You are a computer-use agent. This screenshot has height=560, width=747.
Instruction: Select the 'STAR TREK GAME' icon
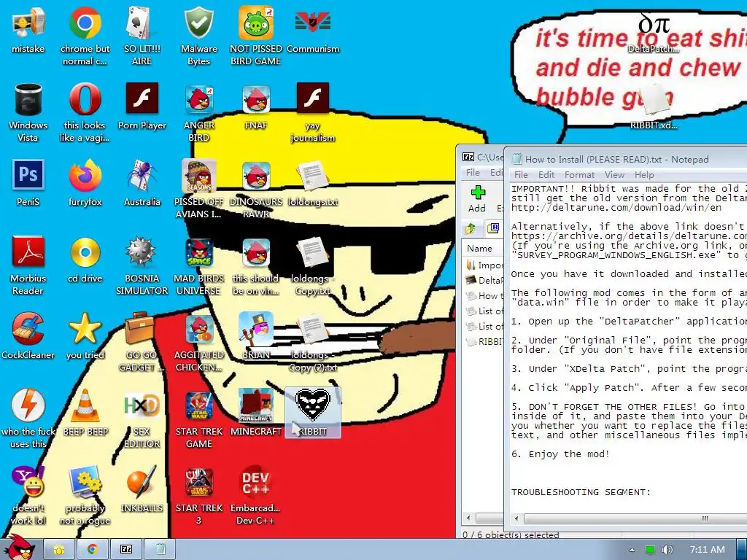coord(199,419)
